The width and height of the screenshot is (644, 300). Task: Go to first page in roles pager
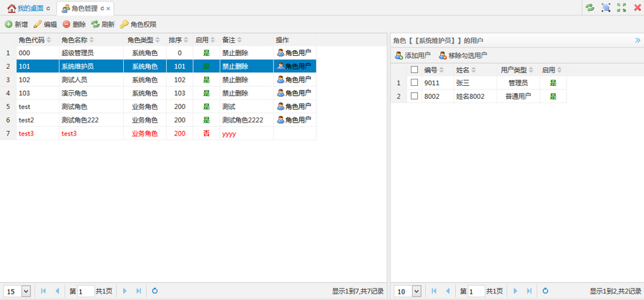point(44,291)
